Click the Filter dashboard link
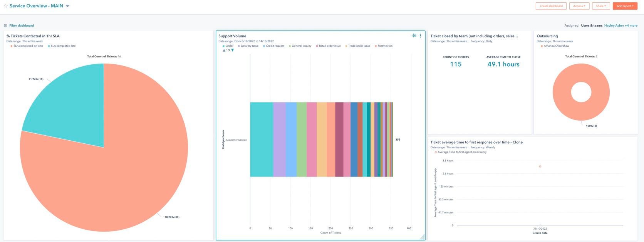 point(22,26)
